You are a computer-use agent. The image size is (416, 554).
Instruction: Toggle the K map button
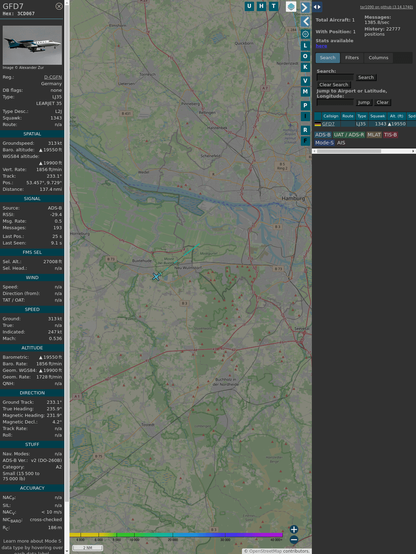[x=305, y=67]
